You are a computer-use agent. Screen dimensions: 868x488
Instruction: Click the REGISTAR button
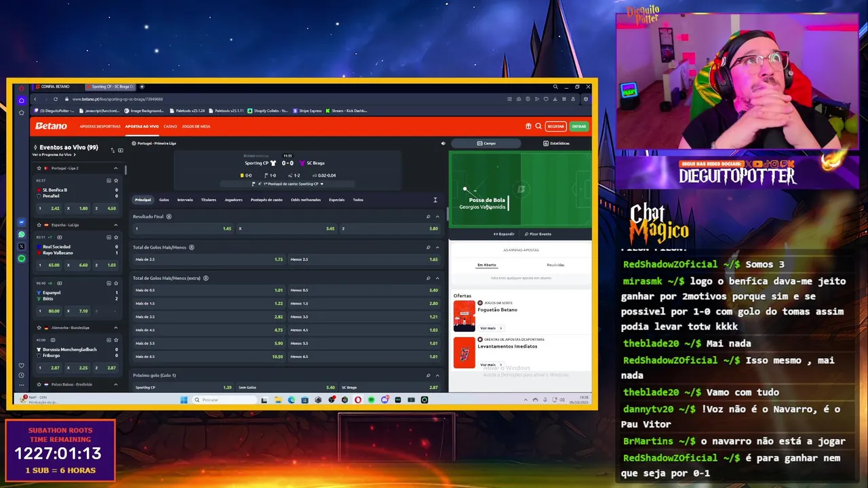556,126
